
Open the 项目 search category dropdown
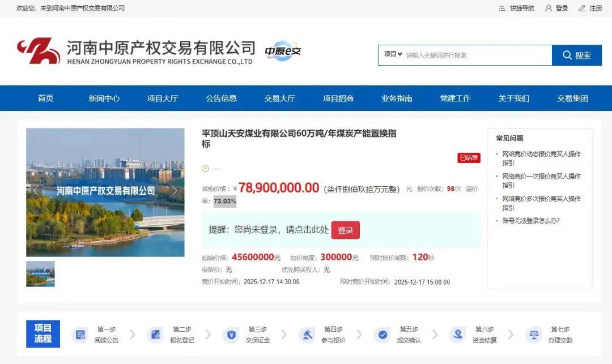(393, 54)
